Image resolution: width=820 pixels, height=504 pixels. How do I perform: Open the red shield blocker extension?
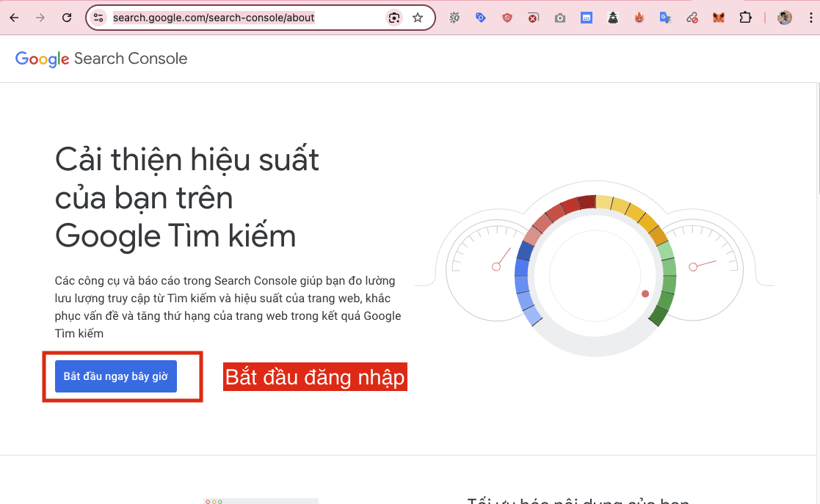(507, 18)
